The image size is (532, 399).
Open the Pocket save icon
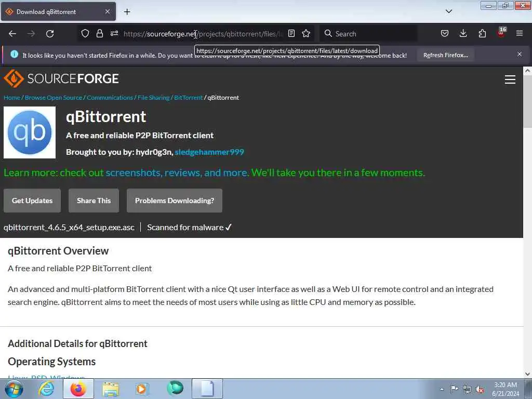[445, 33]
